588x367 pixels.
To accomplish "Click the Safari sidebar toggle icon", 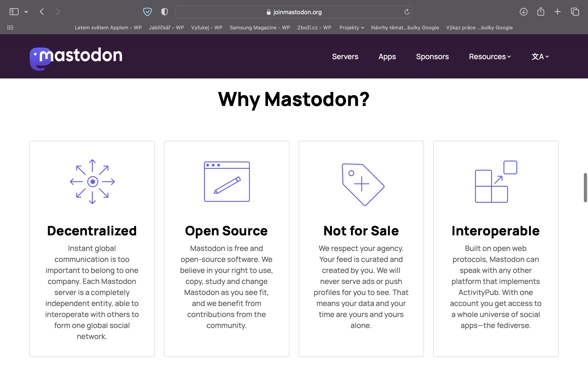I will [14, 12].
